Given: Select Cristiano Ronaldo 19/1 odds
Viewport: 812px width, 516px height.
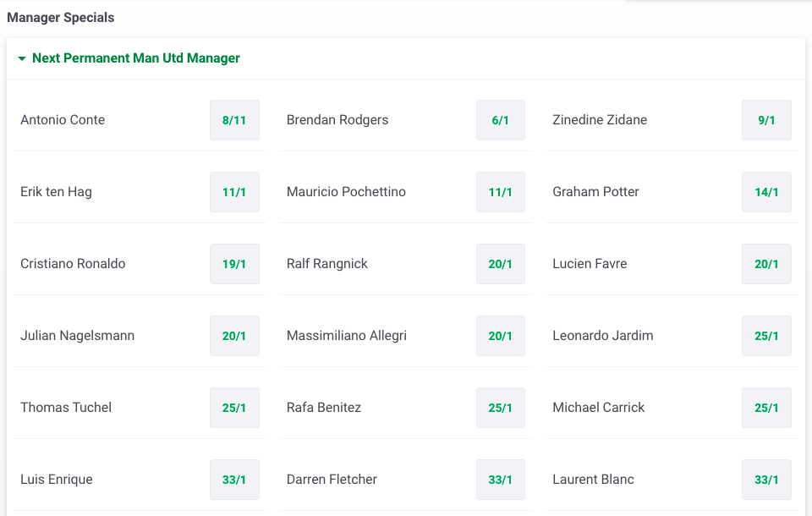Looking at the screenshot, I should [234, 264].
